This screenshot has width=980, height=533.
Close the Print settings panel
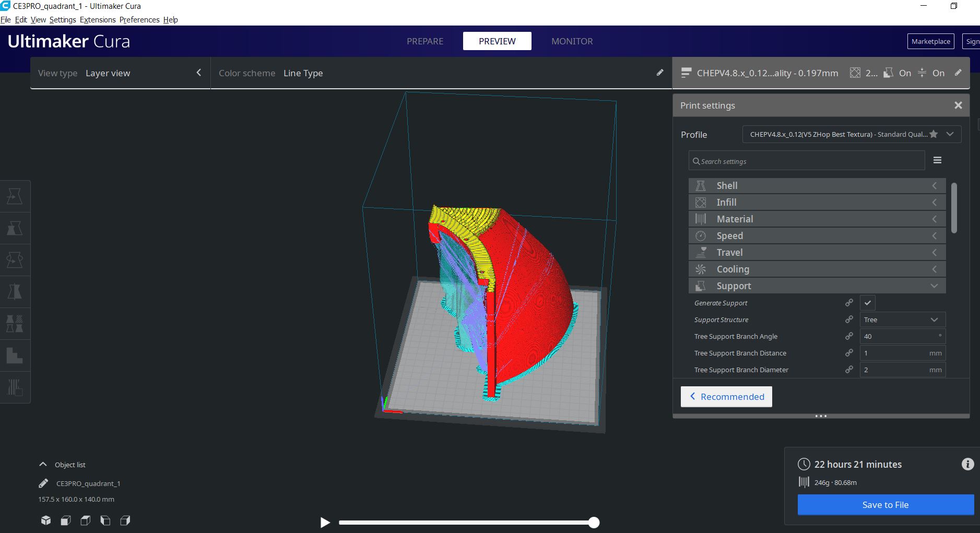tap(958, 105)
